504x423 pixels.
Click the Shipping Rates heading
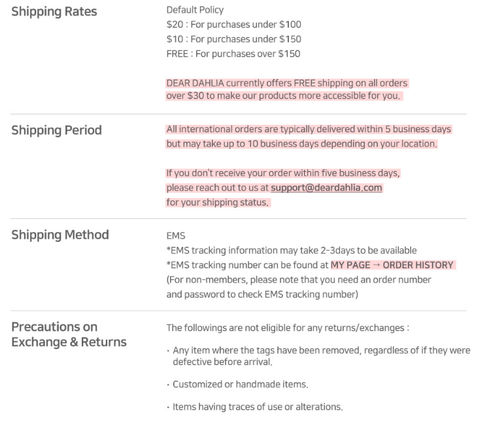[x=54, y=12]
